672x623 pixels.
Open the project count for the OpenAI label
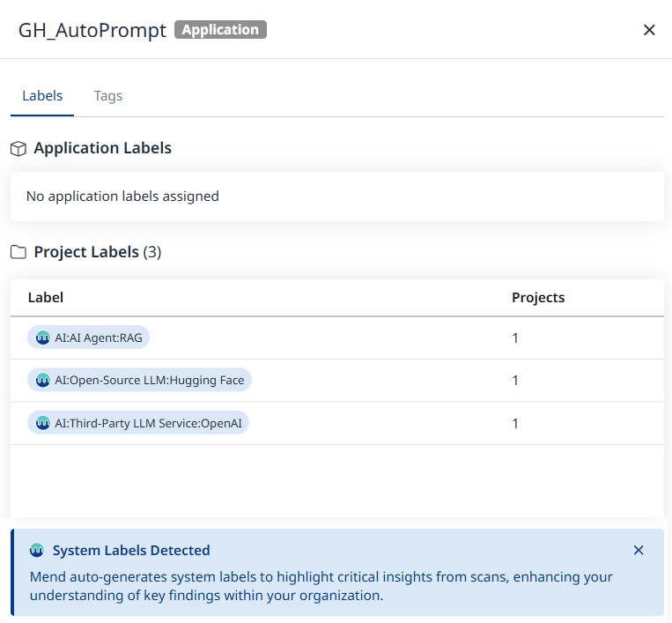click(x=515, y=424)
